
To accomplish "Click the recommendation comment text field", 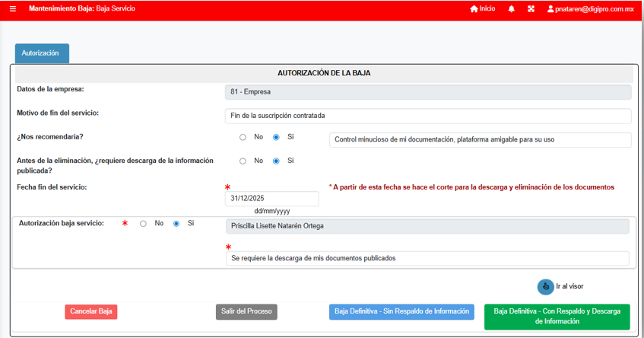I will (480, 140).
